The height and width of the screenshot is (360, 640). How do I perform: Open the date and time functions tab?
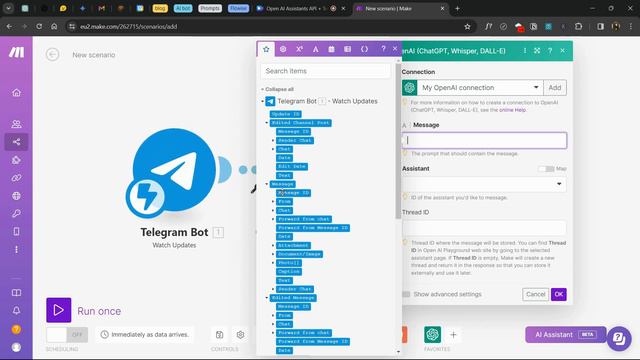tap(331, 49)
